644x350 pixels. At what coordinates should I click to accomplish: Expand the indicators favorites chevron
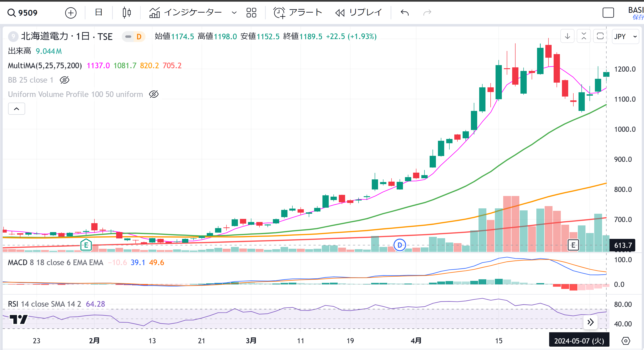(234, 13)
